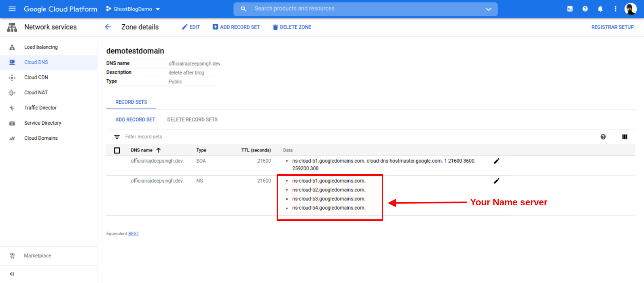
Task: Open the help question mark menu
Action: click(x=585, y=9)
